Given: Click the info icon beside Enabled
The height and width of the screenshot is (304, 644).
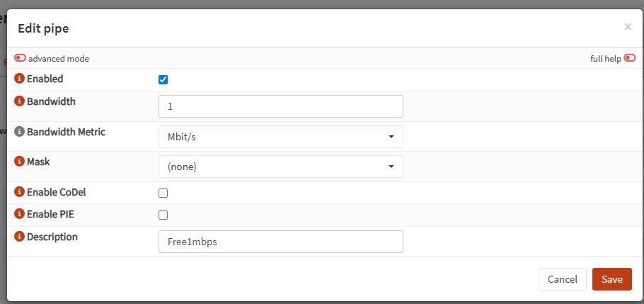Looking at the screenshot, I should click(x=19, y=78).
